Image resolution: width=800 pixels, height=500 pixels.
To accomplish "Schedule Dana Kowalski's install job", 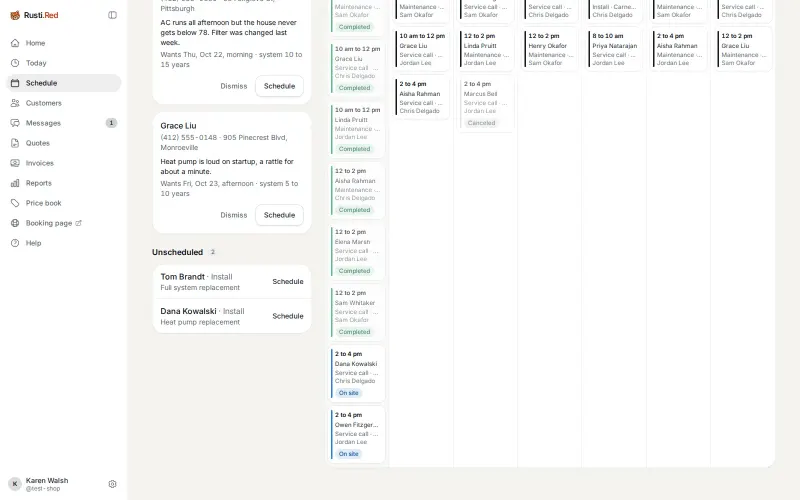I will click(x=288, y=316).
